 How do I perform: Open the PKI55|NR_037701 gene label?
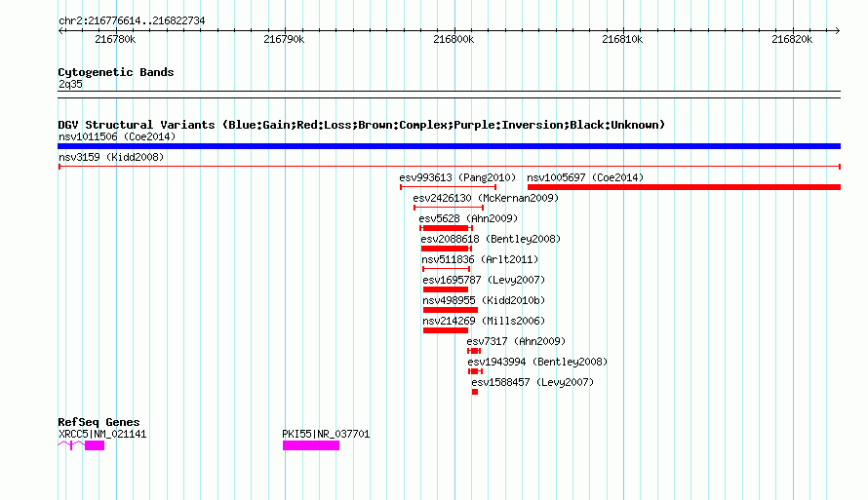pyautogui.click(x=326, y=434)
